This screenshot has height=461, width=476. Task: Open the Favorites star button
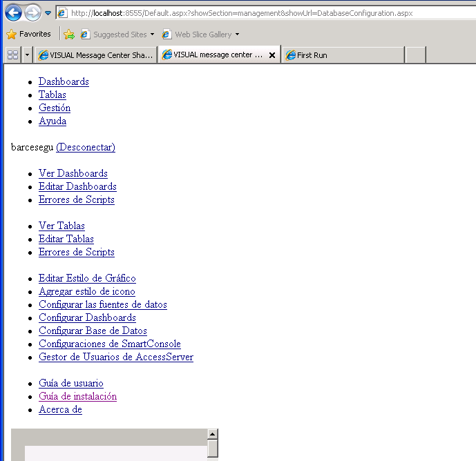[x=28, y=34]
